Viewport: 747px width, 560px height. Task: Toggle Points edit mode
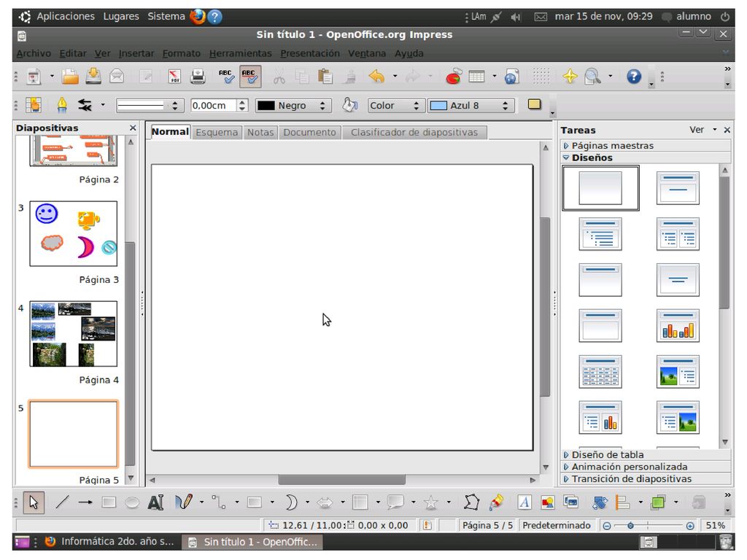tap(471, 502)
